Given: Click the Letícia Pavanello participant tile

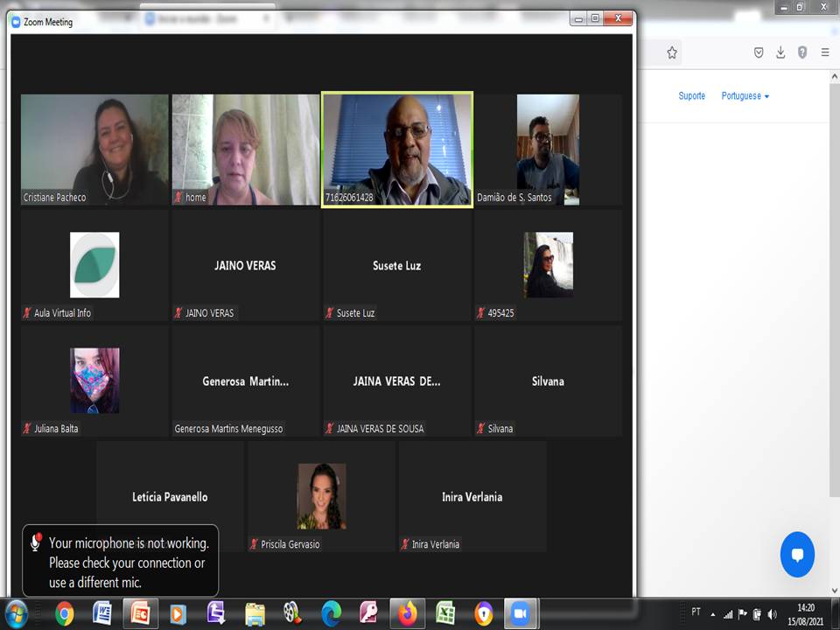Looking at the screenshot, I should coord(170,497).
